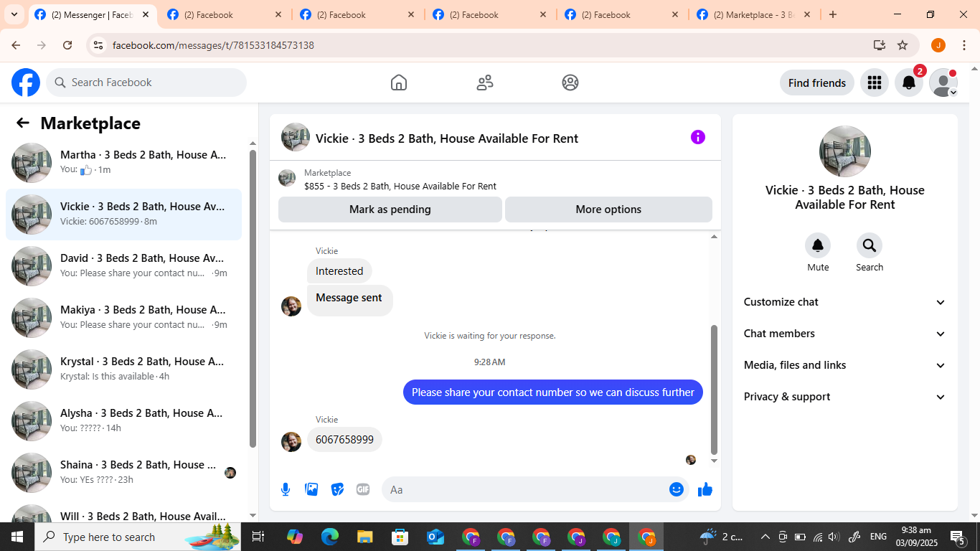
Task: Click the Search Facebook field
Action: 146,83
